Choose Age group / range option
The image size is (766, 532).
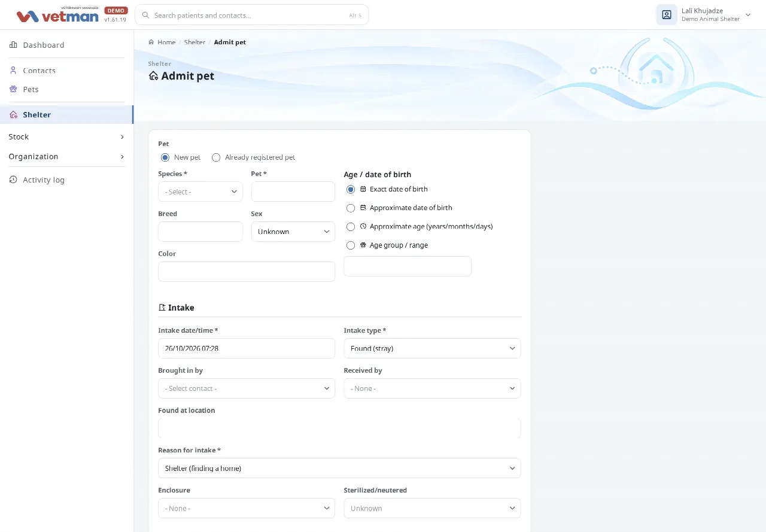pyautogui.click(x=351, y=245)
